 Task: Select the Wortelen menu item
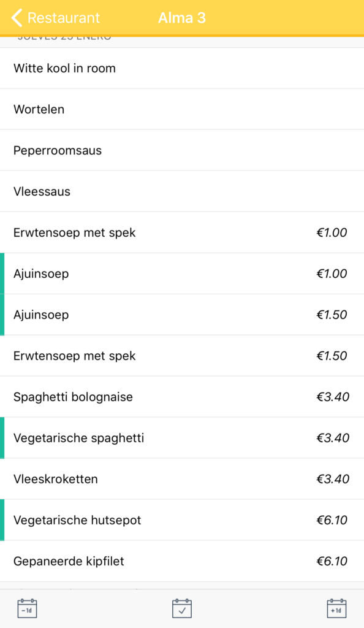pos(182,109)
